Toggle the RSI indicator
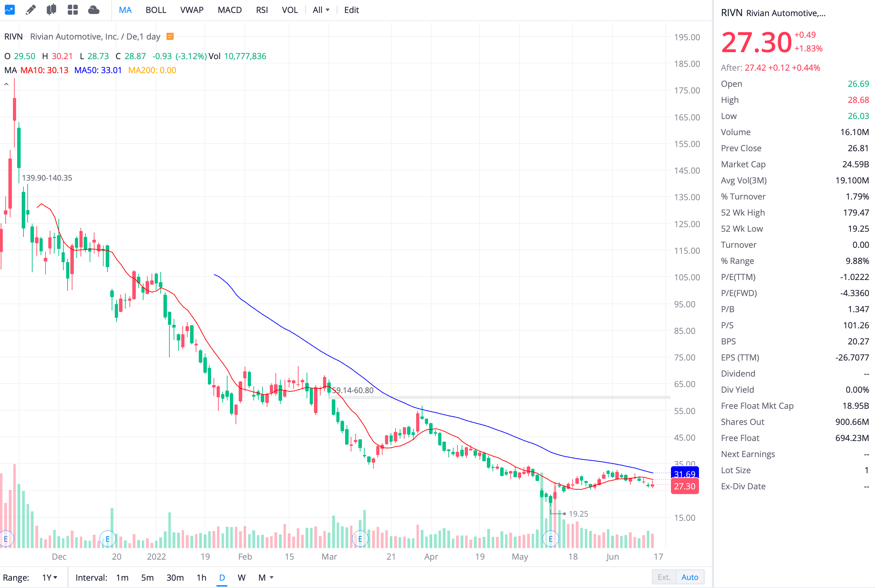 coord(262,10)
